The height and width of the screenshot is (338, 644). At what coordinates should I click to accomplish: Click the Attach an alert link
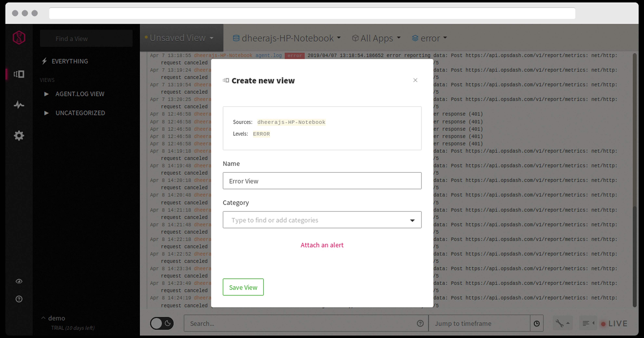pyautogui.click(x=322, y=245)
